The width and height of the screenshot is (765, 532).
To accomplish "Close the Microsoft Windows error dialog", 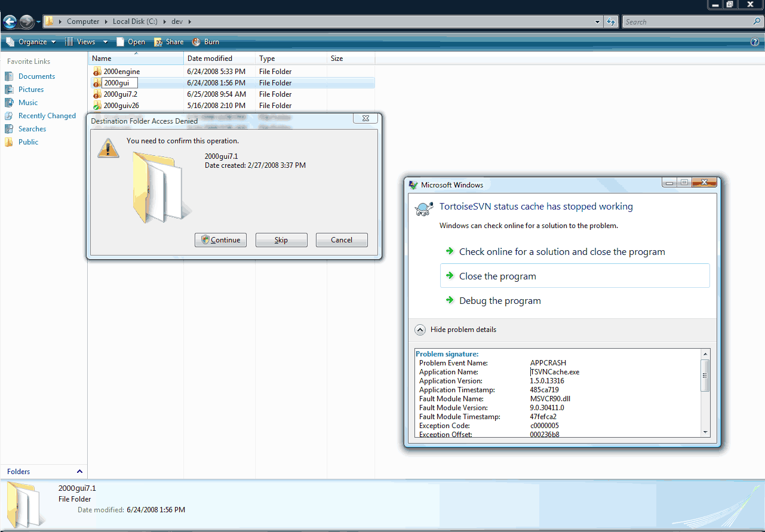I will (705, 182).
